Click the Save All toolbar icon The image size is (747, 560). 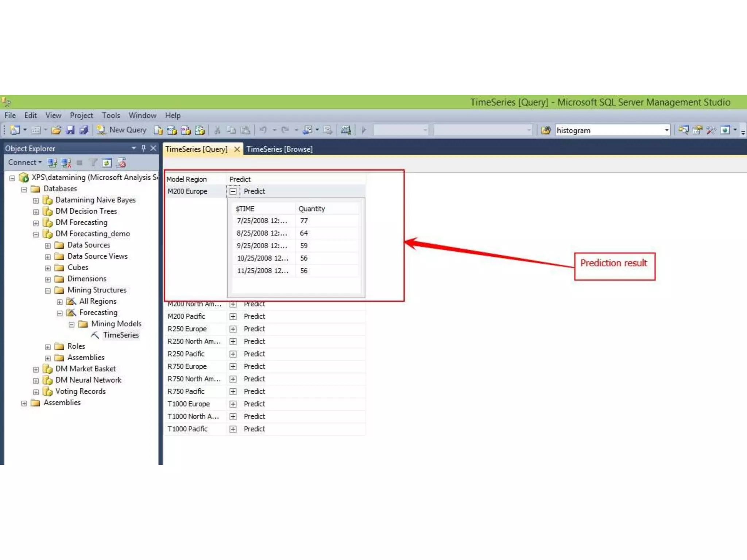(x=84, y=130)
